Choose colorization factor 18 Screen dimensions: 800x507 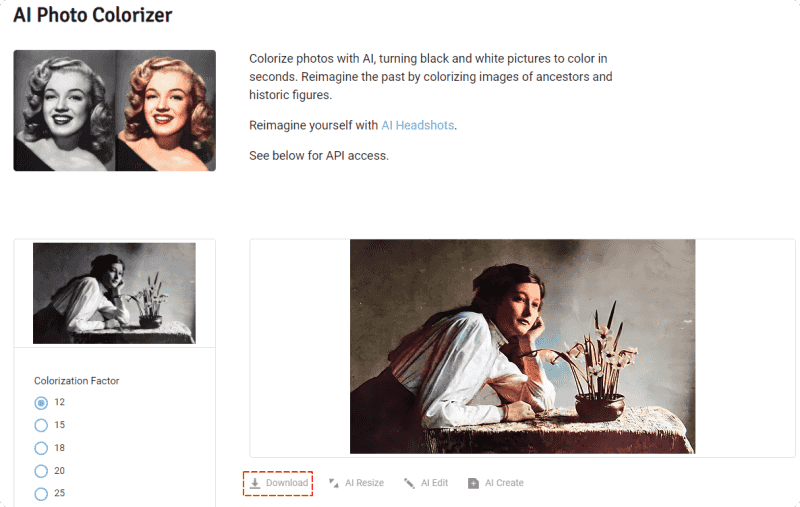(41, 448)
